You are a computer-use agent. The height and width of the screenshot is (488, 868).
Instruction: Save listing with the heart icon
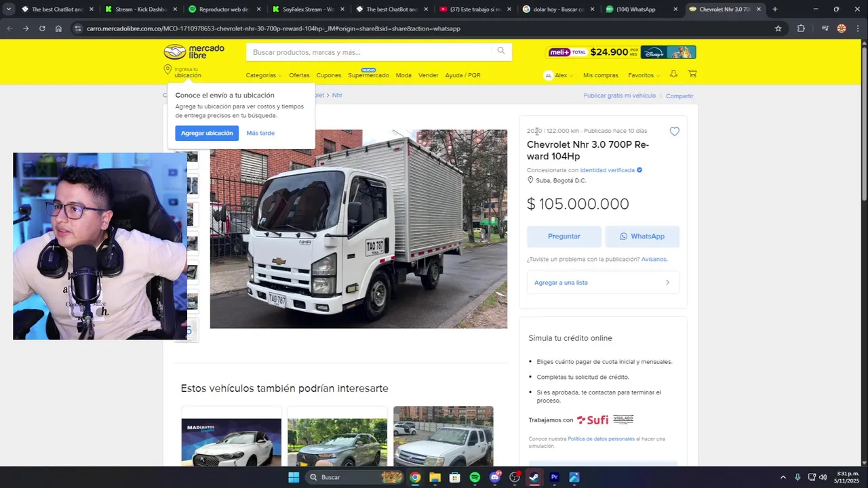[674, 131]
